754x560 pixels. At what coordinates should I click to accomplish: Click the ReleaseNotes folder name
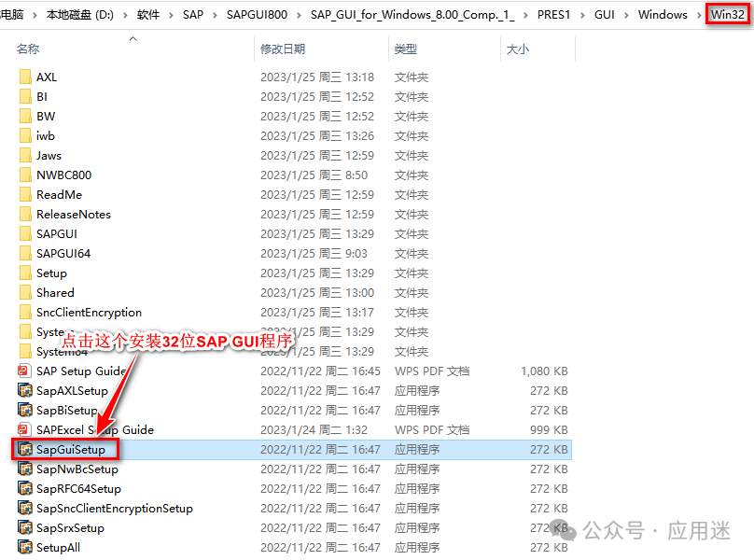pos(74,214)
